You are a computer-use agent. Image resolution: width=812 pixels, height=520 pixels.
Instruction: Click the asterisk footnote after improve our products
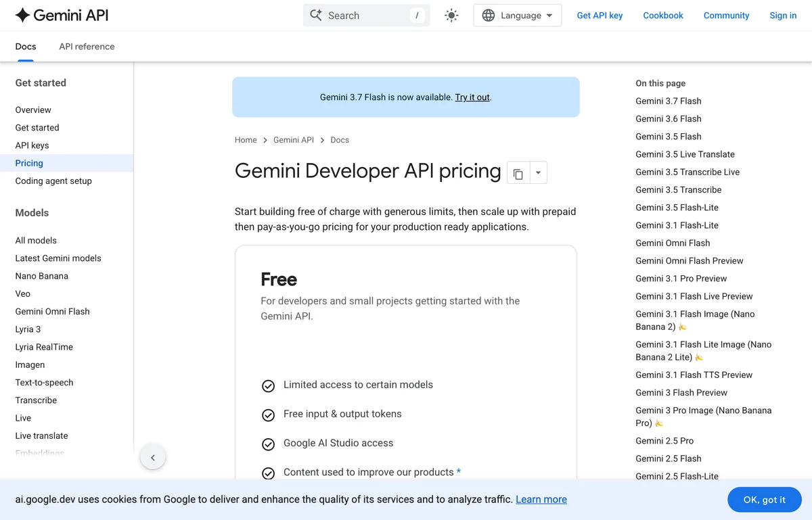[x=459, y=471]
